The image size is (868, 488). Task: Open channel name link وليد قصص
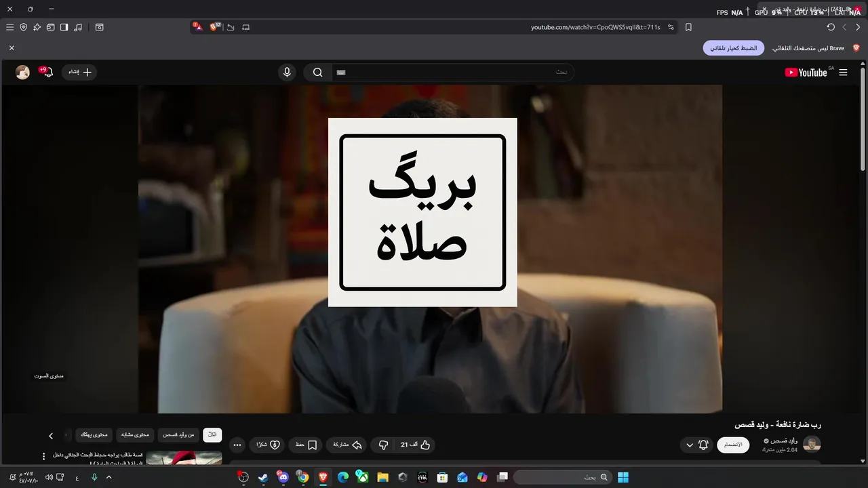click(x=784, y=441)
